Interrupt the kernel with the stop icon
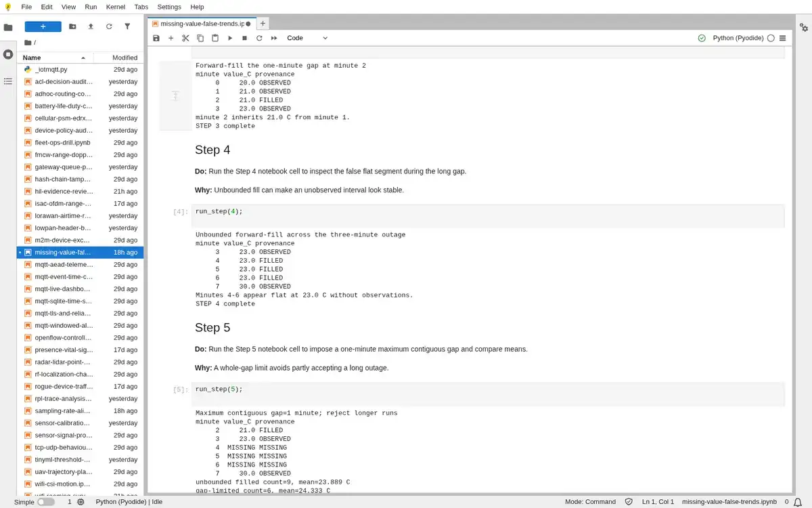Screen dimensions: 812x508 (x=244, y=38)
